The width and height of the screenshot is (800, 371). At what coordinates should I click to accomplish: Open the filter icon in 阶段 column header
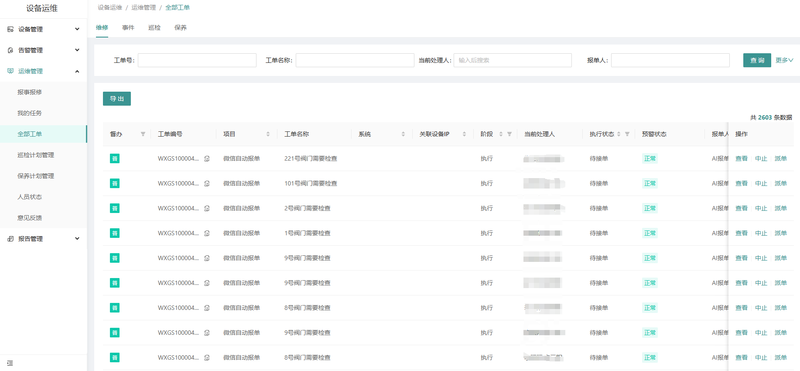[x=509, y=134]
